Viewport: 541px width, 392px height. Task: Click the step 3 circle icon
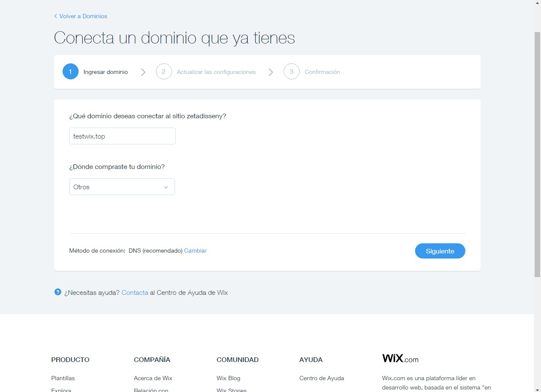point(291,72)
